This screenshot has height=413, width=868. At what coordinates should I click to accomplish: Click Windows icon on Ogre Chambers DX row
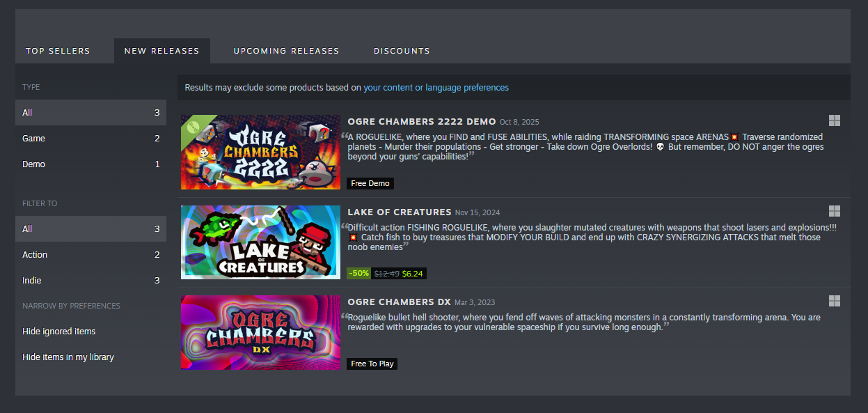point(835,301)
